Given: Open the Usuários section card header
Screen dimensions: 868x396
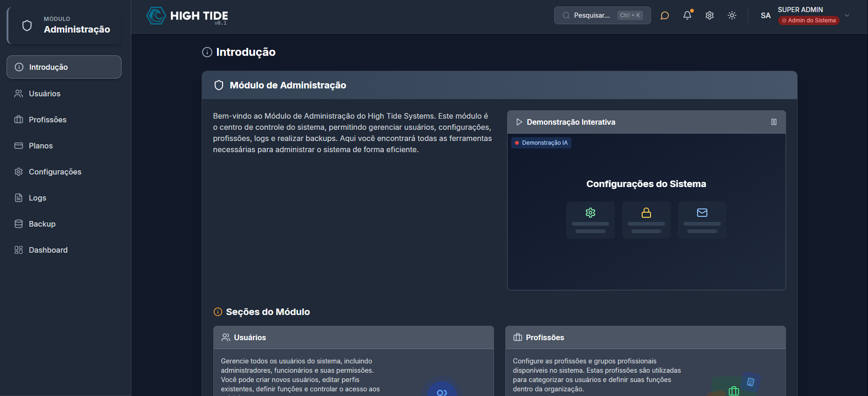Looking at the screenshot, I should coord(353,337).
